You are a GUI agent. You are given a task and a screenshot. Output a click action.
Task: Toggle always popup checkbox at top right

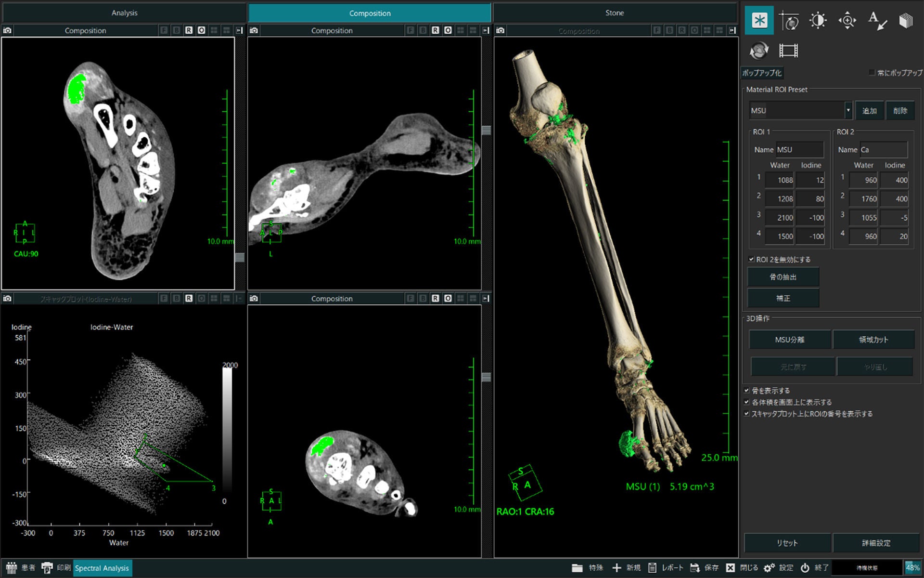click(872, 72)
